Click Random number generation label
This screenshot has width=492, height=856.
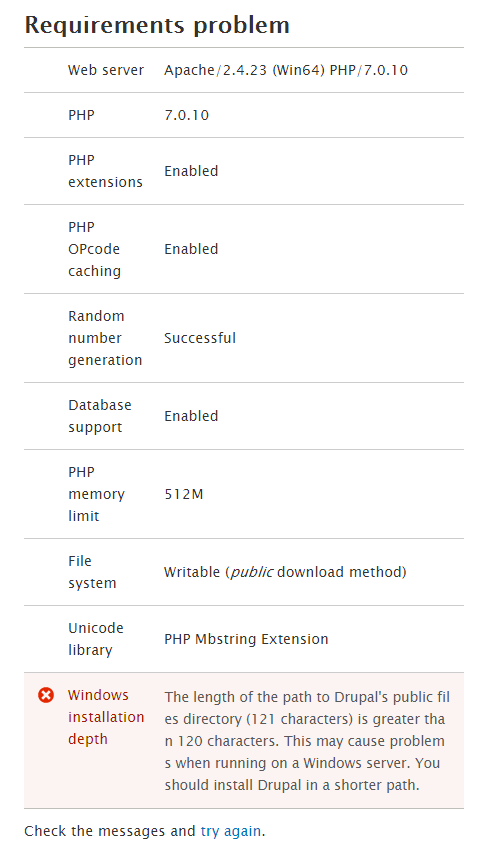tap(105, 338)
